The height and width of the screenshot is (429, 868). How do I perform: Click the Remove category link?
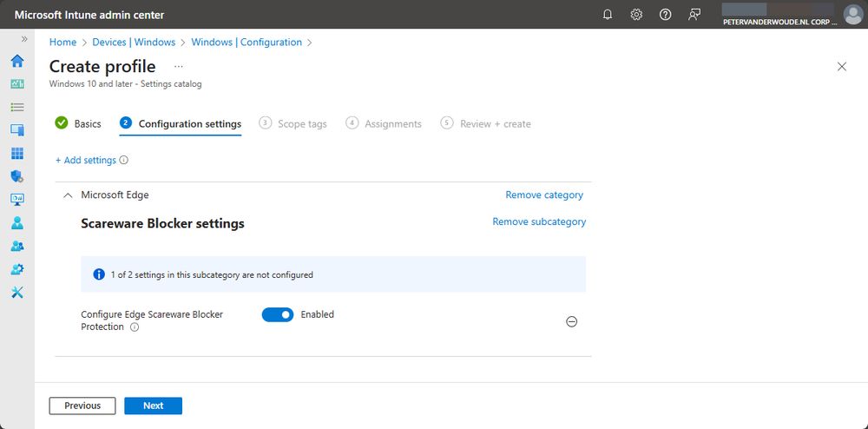pyautogui.click(x=544, y=195)
